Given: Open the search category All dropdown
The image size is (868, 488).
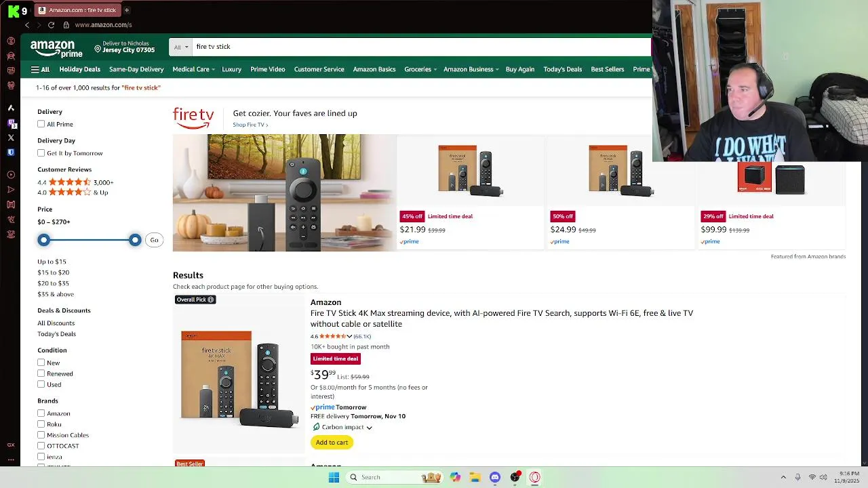Looking at the screenshot, I should point(181,47).
